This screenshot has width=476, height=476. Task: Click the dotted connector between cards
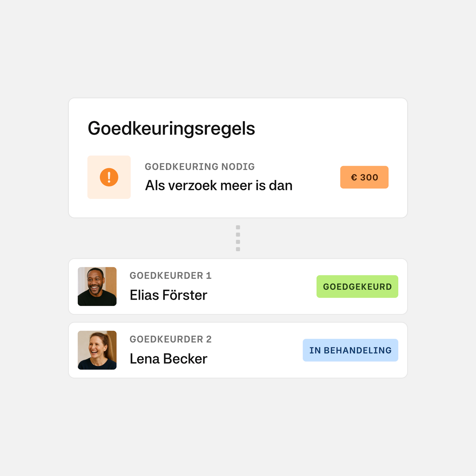(x=238, y=238)
